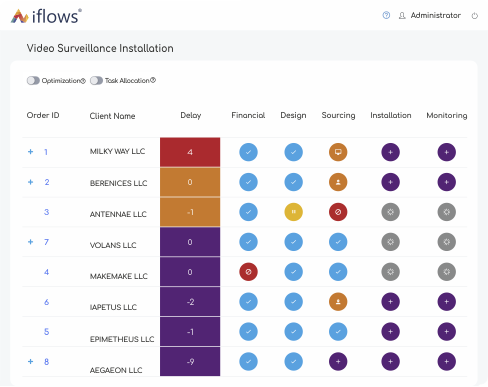Enable the Optimization toggle
The height and width of the screenshot is (387, 488).
coord(33,81)
